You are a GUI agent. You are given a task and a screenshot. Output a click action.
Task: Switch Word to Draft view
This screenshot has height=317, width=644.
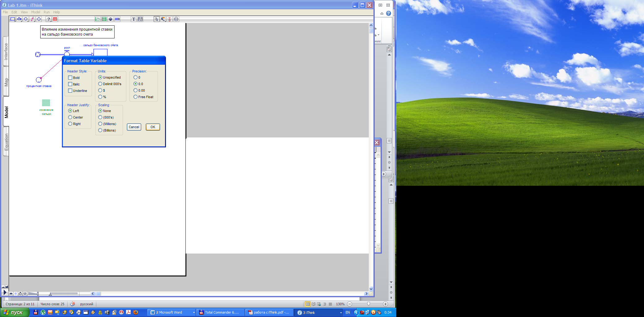click(330, 304)
